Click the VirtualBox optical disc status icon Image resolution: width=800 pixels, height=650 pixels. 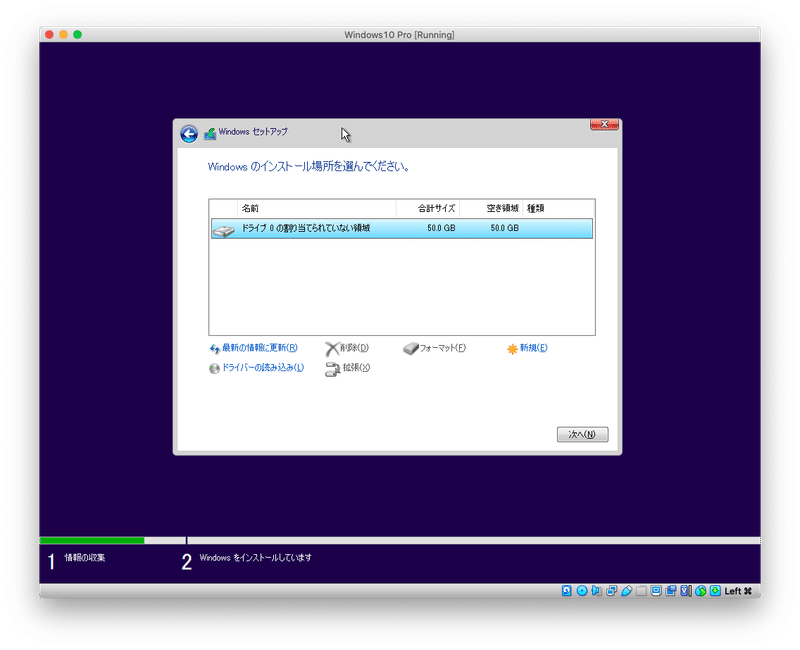click(581, 590)
